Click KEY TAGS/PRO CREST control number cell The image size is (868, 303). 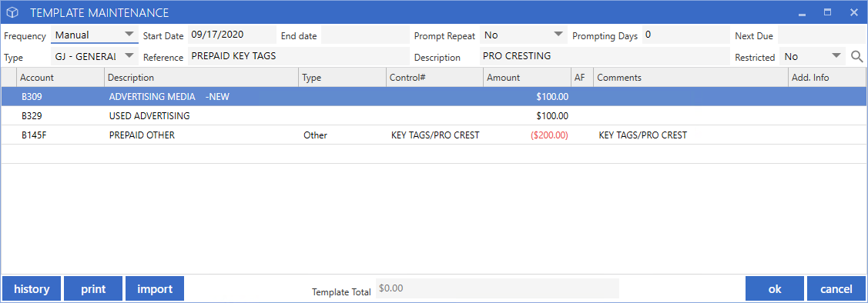(x=434, y=135)
